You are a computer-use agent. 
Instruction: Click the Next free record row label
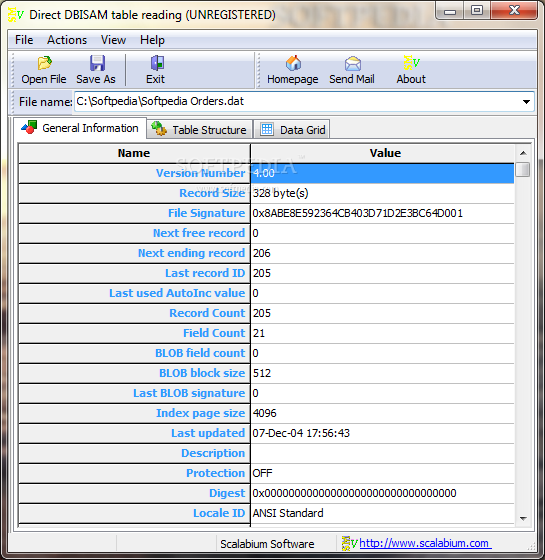(x=134, y=234)
